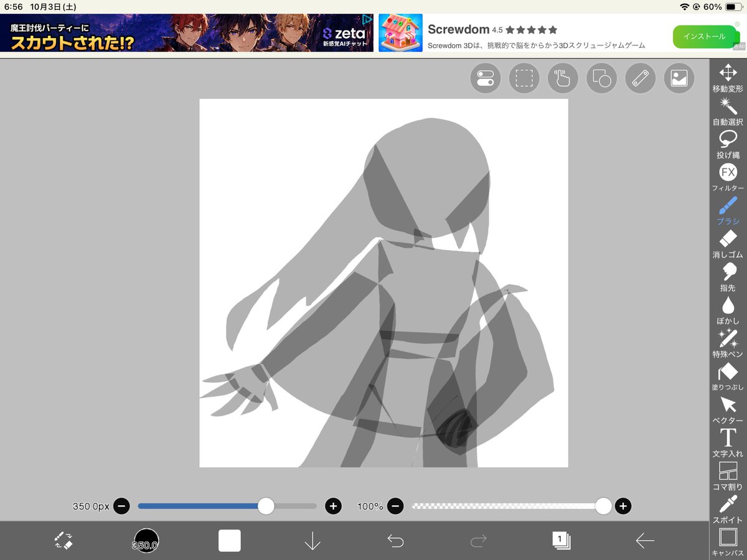The width and height of the screenshot is (747, 560).
Task: Click the brush thickness slider handle
Action: point(266,506)
